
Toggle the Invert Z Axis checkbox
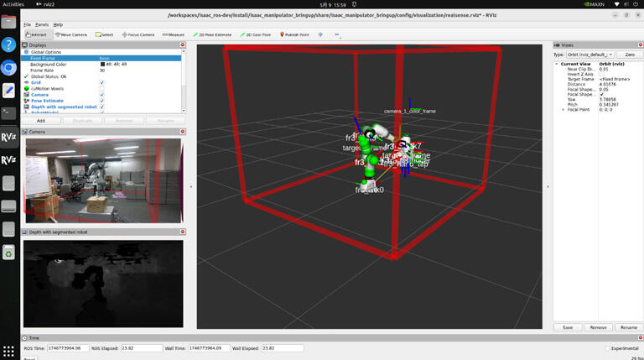(601, 75)
